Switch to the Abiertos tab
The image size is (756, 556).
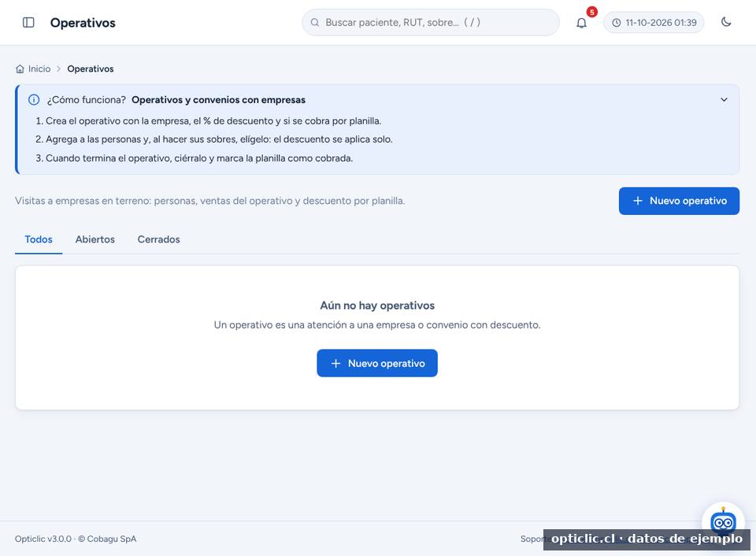pos(95,239)
